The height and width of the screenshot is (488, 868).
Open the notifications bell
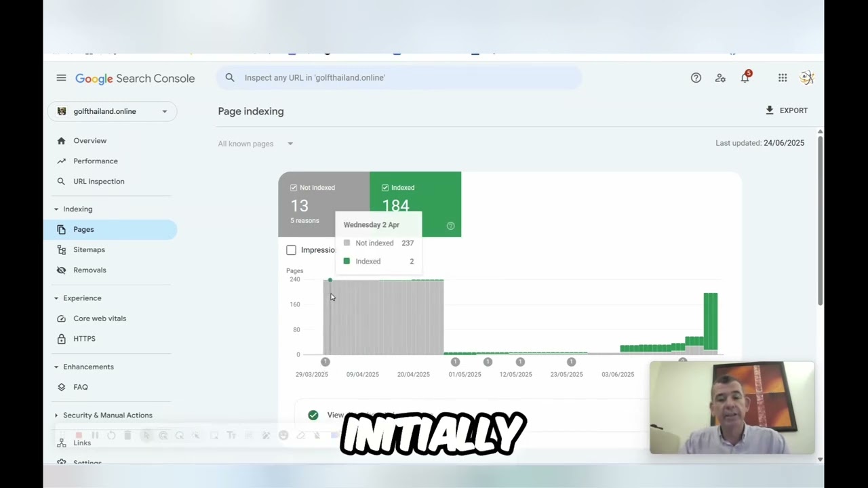745,77
